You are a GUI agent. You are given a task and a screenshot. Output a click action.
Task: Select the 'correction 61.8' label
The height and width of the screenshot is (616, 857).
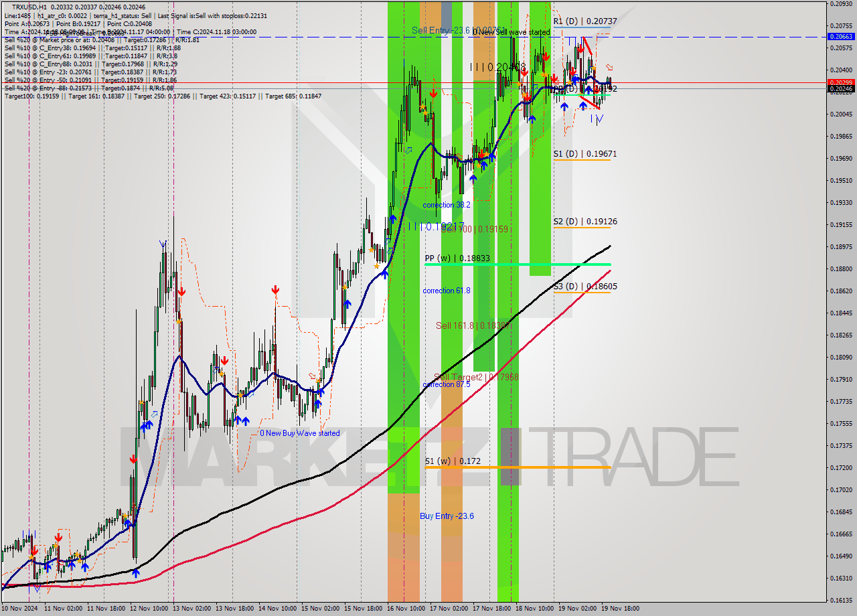pyautogui.click(x=447, y=291)
